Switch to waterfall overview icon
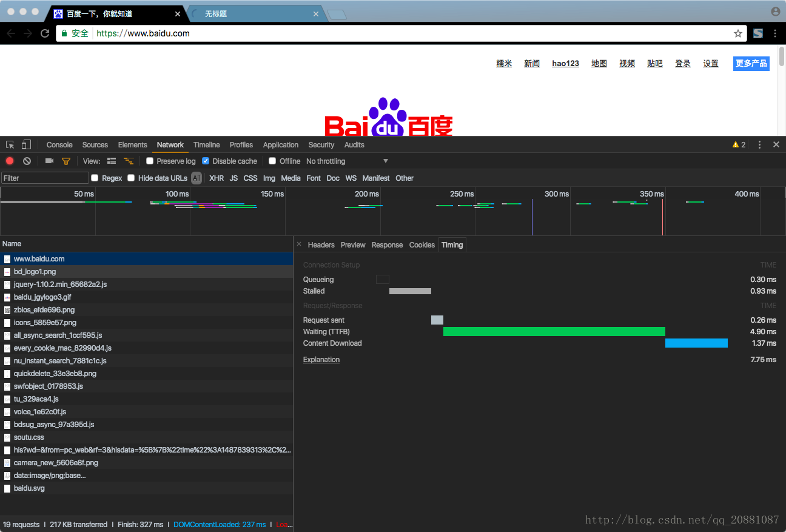The height and width of the screenshot is (532, 786). [x=129, y=161]
